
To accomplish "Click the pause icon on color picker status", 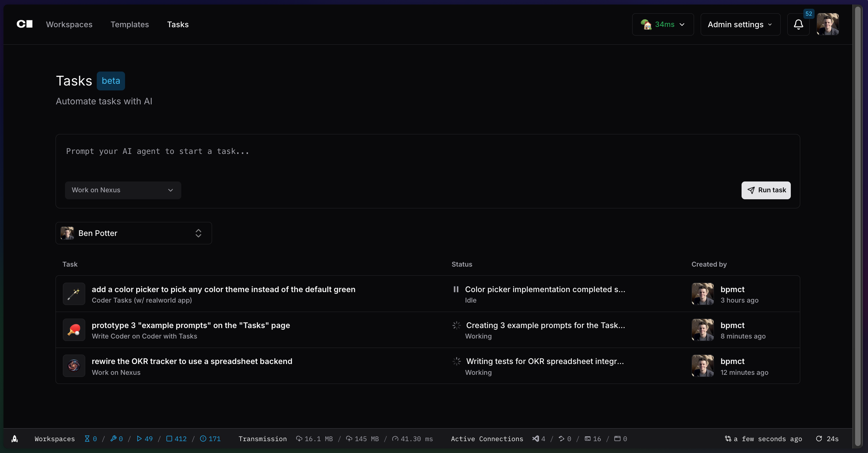I will 456,289.
